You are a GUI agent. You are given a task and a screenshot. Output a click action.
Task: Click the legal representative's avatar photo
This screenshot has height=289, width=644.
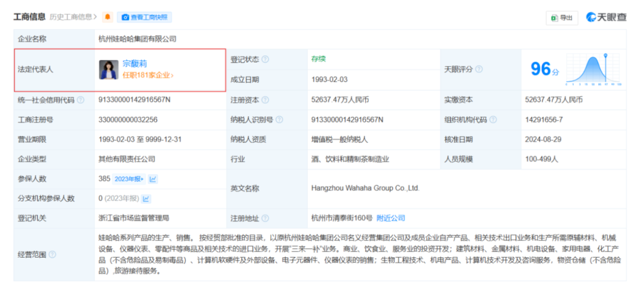[x=109, y=70]
